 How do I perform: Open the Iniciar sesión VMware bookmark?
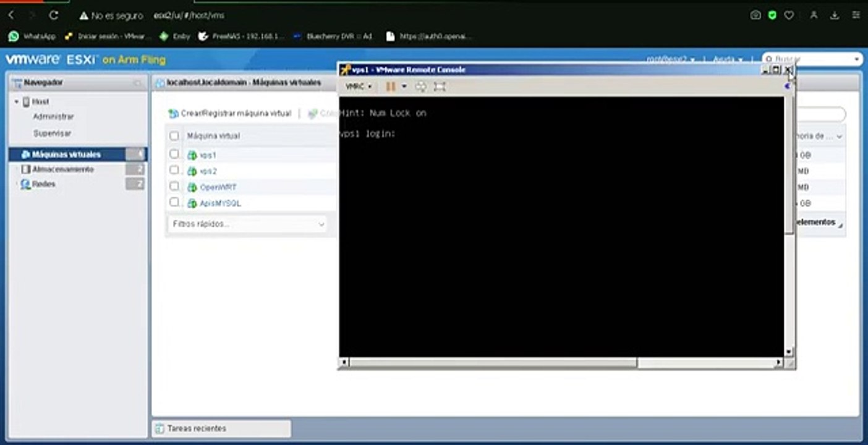108,36
